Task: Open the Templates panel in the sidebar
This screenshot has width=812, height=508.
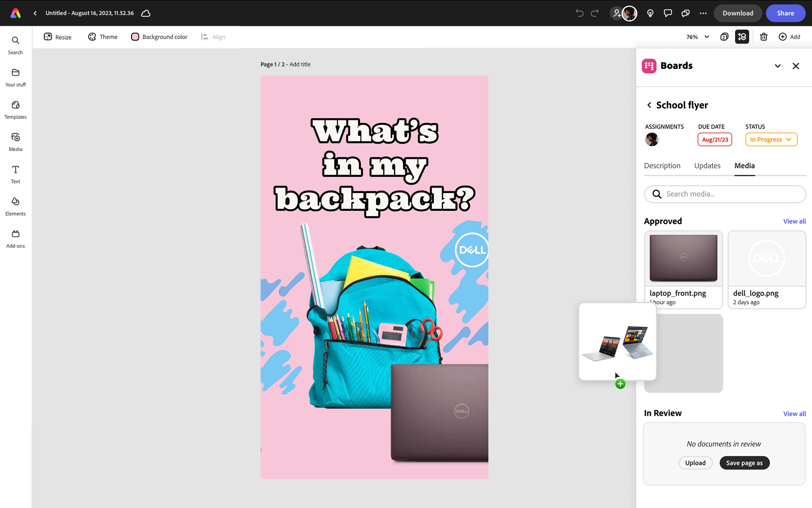Action: coord(15,109)
